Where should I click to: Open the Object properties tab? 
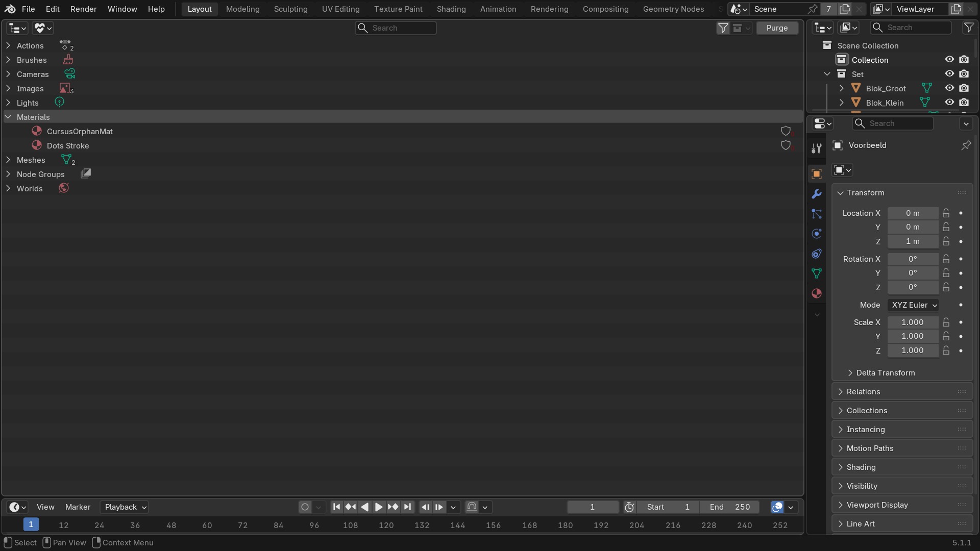tap(817, 174)
